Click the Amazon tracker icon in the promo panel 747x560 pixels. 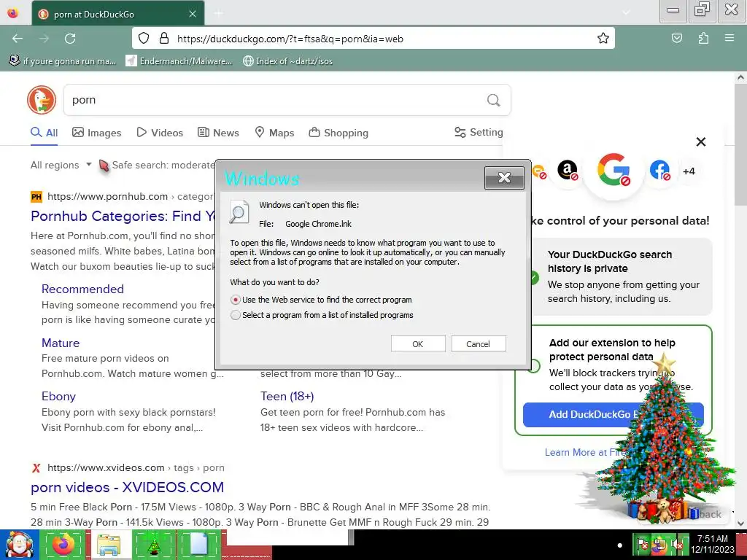coord(568,169)
